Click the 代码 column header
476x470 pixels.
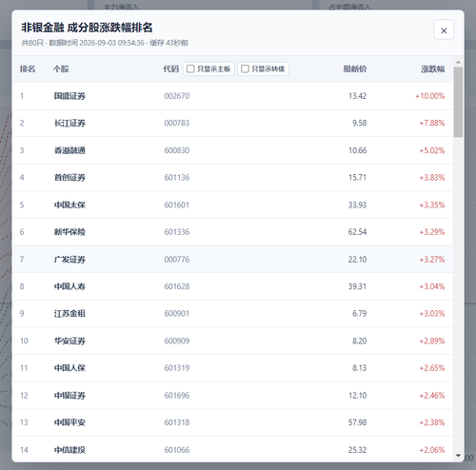[x=171, y=69]
